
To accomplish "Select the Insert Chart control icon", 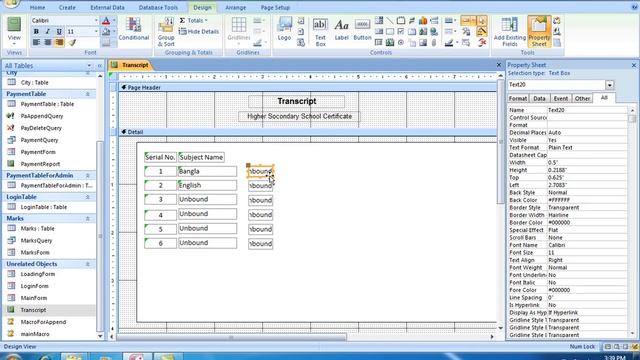I will pos(423,20).
